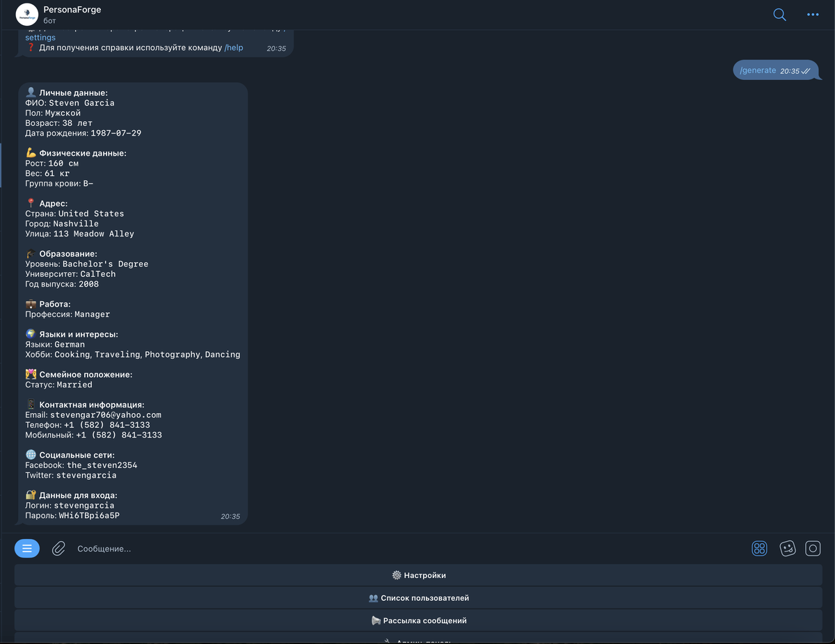
Task: Click Логин value stevengarcia
Action: click(x=84, y=506)
